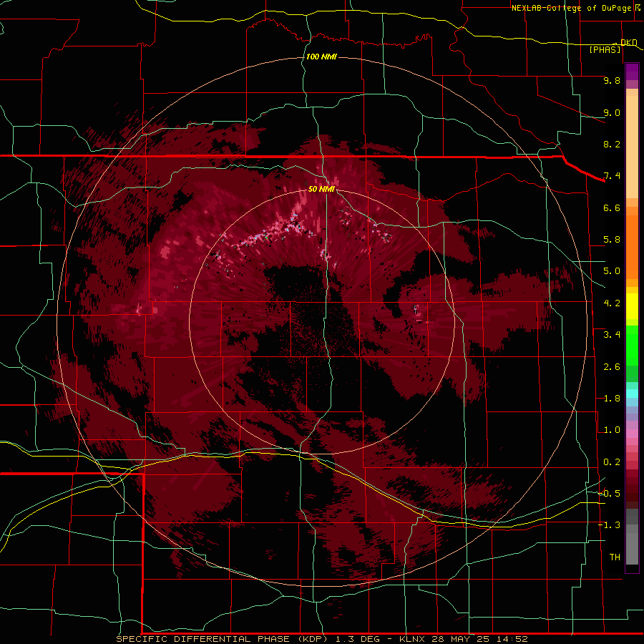This screenshot has height=644, width=644.
Task: Click the 6.6 scale value
Action: 612,208
